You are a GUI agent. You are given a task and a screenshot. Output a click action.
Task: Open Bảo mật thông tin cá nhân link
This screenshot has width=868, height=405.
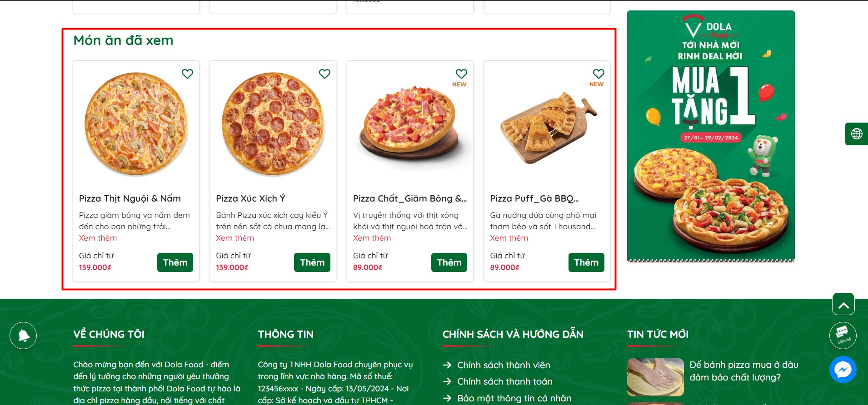click(507, 398)
